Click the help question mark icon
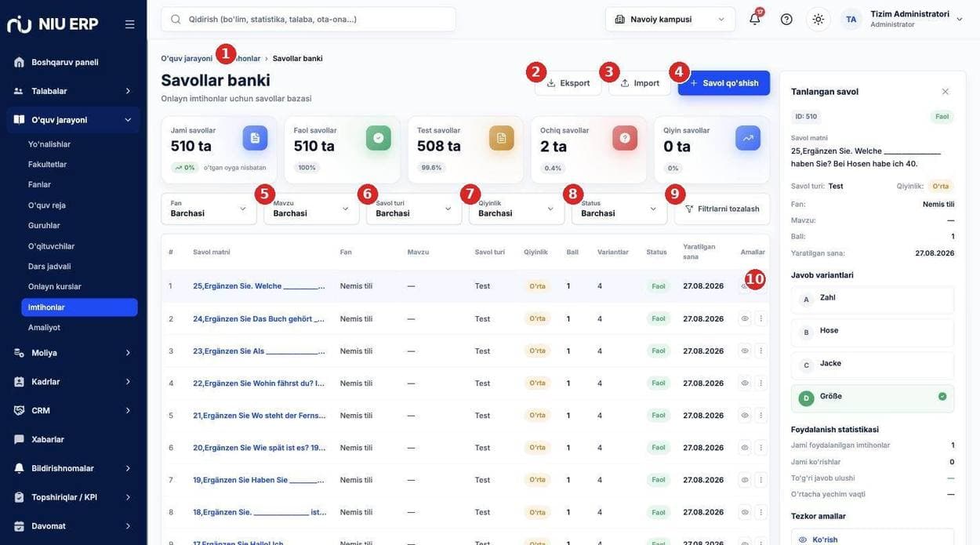 (786, 19)
